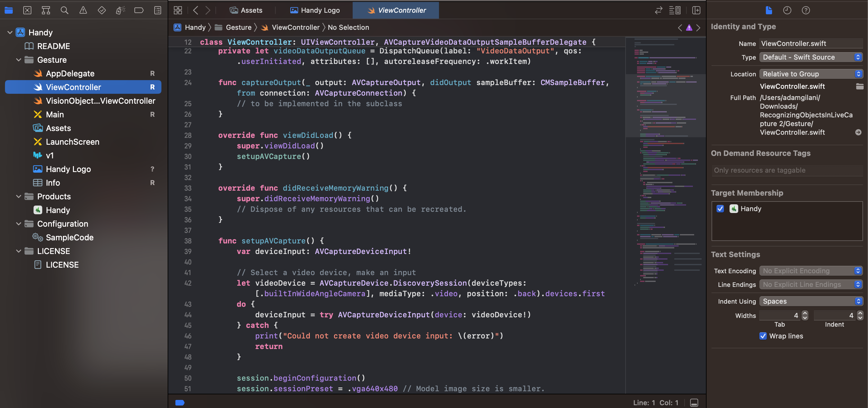Disable the Wrap lines checkbox
Image resolution: width=868 pixels, height=408 pixels.
763,336
